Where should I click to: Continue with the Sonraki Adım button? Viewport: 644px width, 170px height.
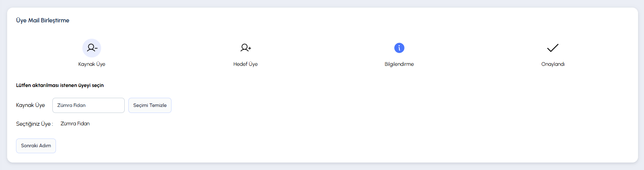(36, 146)
